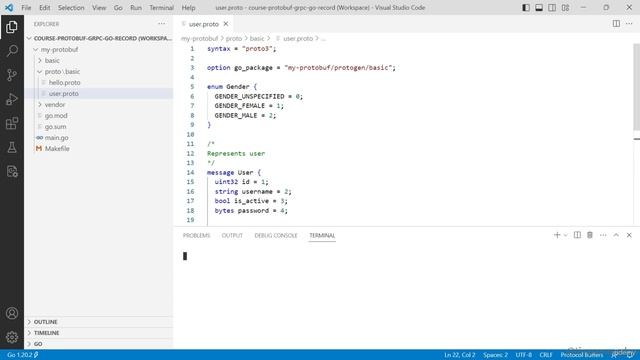Collapse the workspace root folder
Viewport: 640px width, 360px height.
click(x=98, y=38)
